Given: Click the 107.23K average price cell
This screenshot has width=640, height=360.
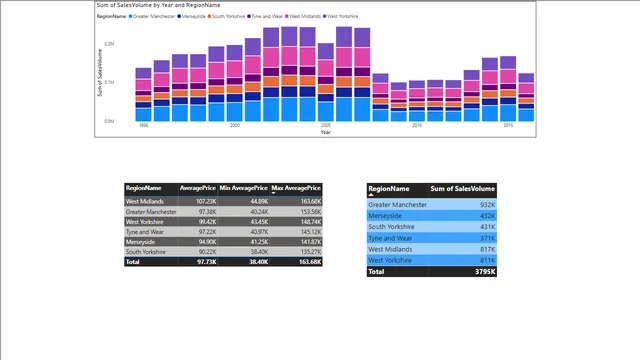Looking at the screenshot, I should click(x=206, y=201).
